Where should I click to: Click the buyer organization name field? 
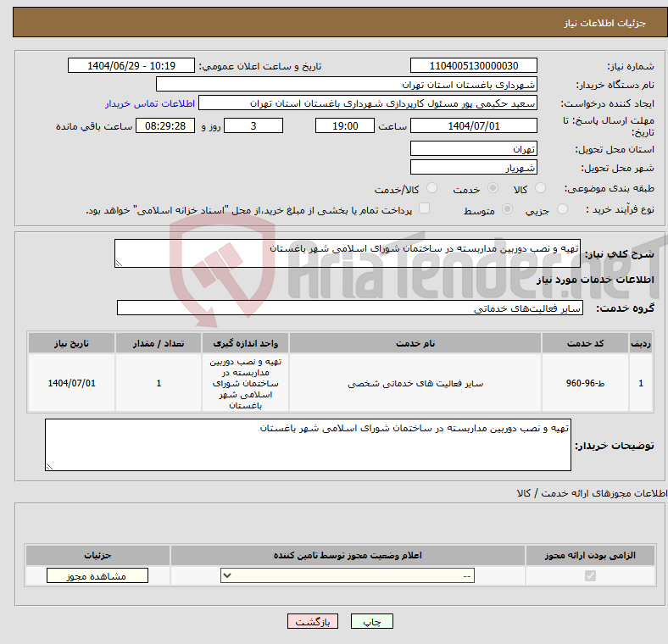click(347, 85)
